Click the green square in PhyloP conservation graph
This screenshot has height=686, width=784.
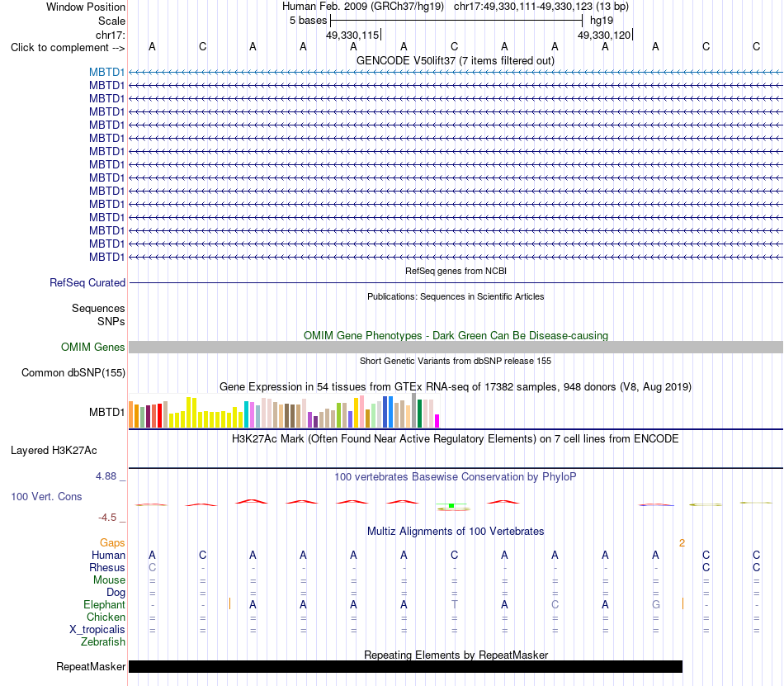pos(451,506)
